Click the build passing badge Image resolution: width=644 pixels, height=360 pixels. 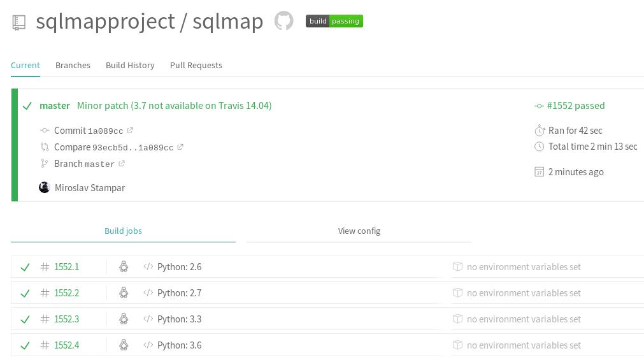334,21
